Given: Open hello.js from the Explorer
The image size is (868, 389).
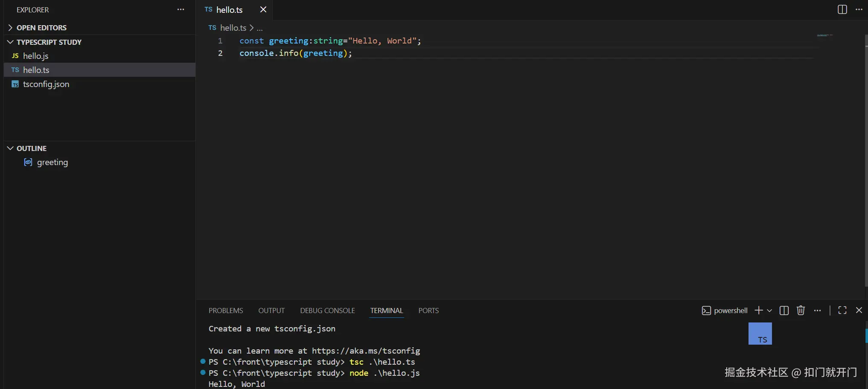Looking at the screenshot, I should (100, 56).
